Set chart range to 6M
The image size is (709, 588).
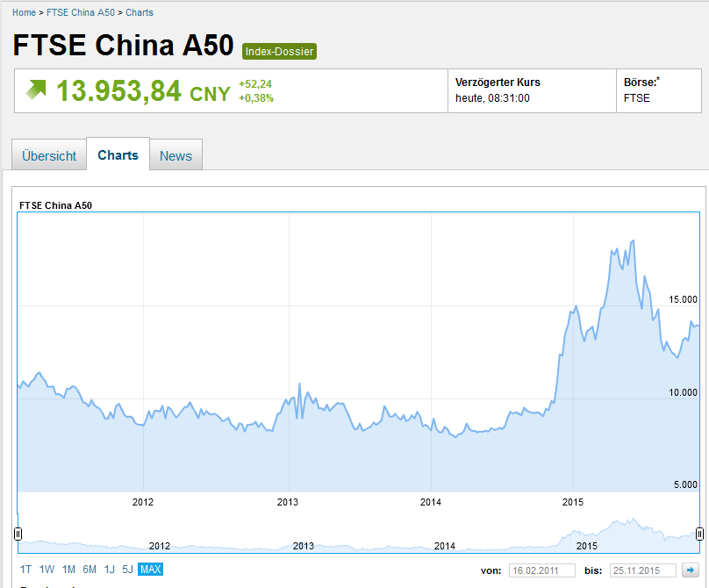coord(90,570)
